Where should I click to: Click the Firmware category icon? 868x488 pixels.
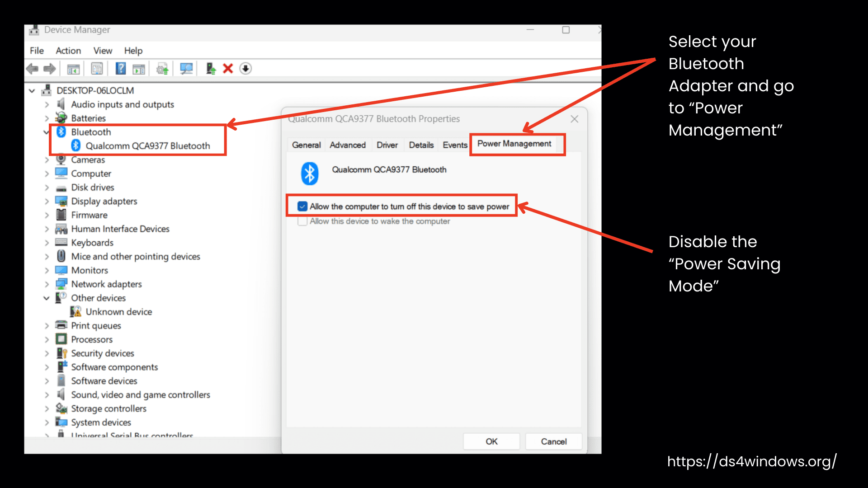[61, 215]
